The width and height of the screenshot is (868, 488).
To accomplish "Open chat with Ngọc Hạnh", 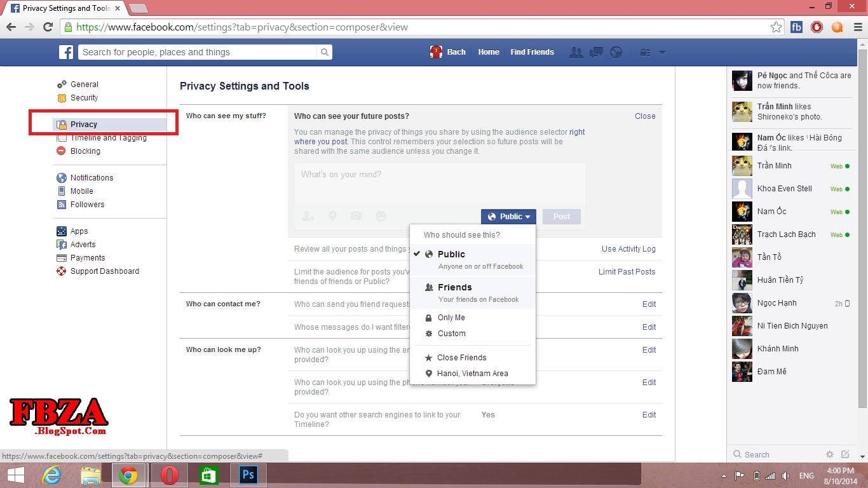I will click(790, 303).
